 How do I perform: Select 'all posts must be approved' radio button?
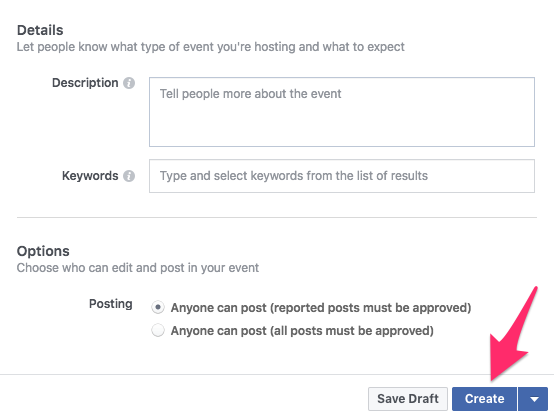(x=158, y=331)
